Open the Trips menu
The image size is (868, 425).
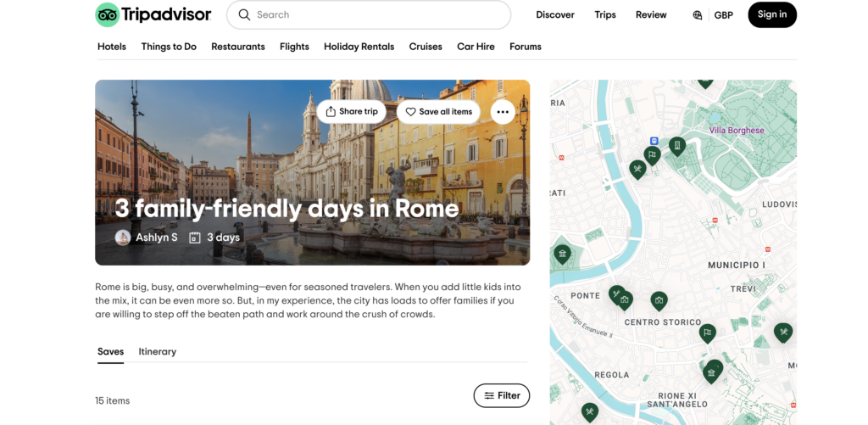(605, 14)
